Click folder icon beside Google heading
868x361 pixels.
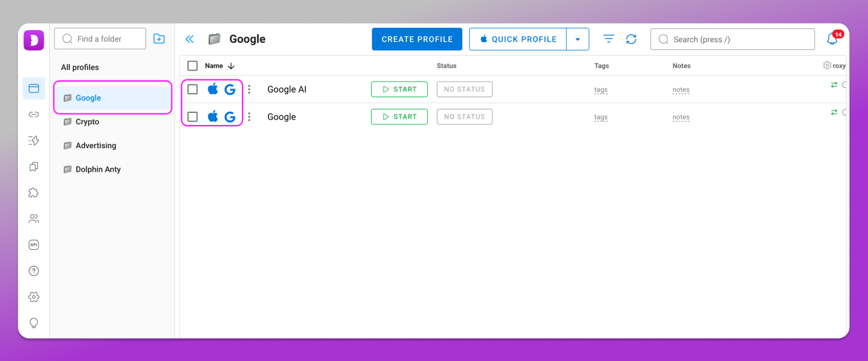click(215, 39)
